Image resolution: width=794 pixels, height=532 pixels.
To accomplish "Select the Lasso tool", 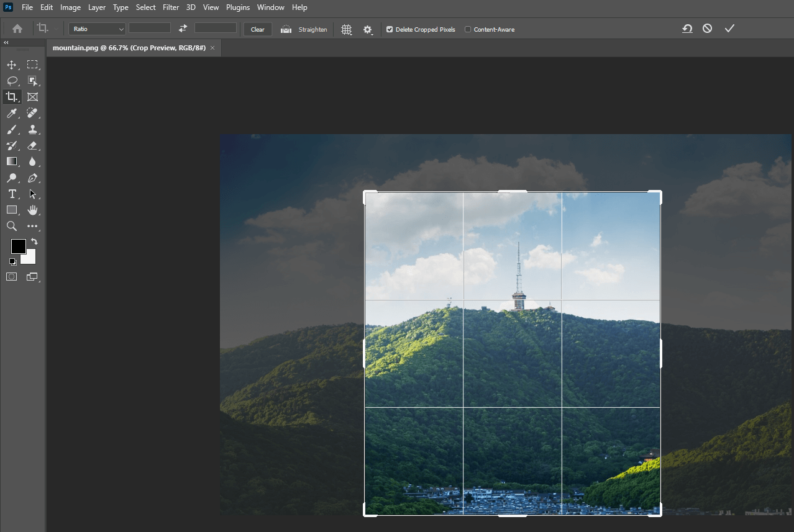I will click(12, 81).
